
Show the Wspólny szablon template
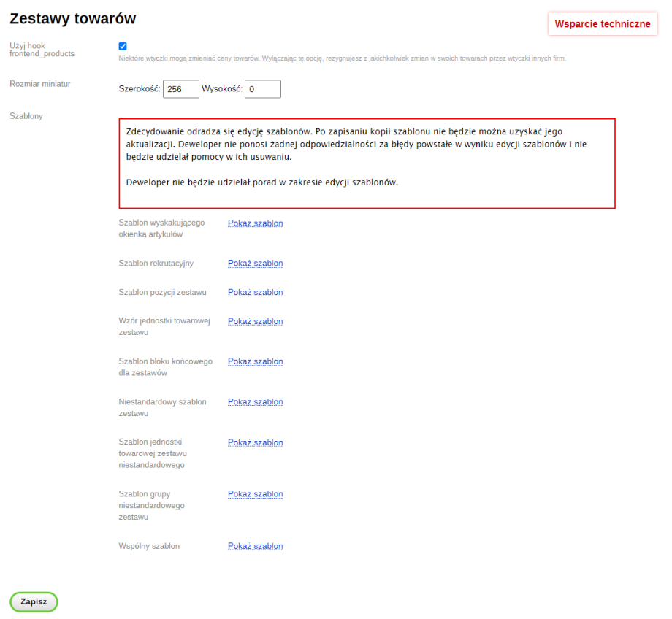[255, 547]
